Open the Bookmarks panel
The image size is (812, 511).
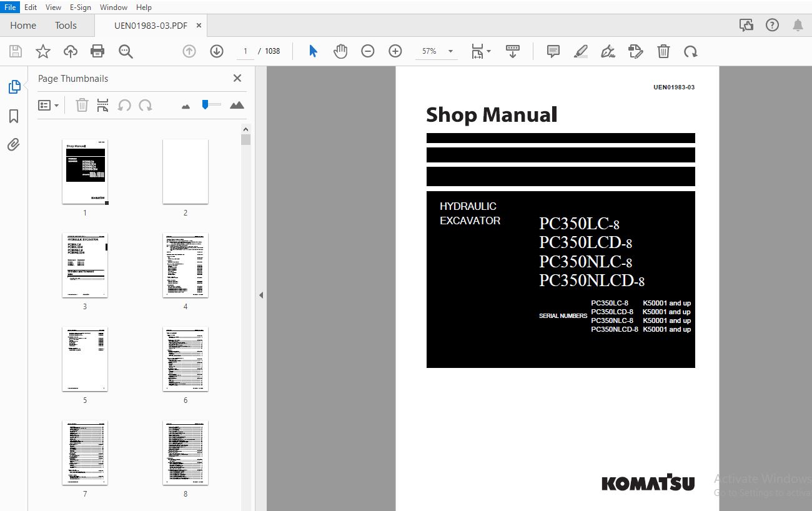click(14, 116)
